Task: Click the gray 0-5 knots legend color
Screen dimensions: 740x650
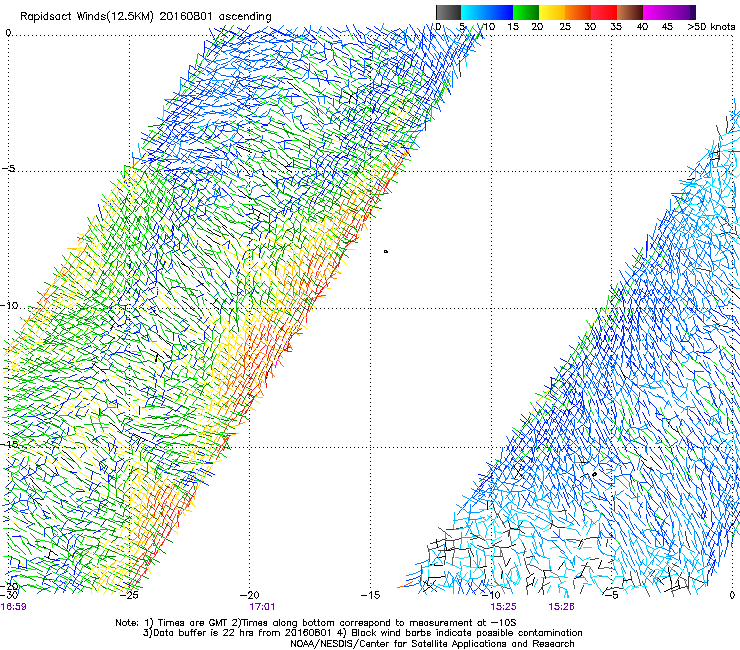Action: pyautogui.click(x=448, y=12)
